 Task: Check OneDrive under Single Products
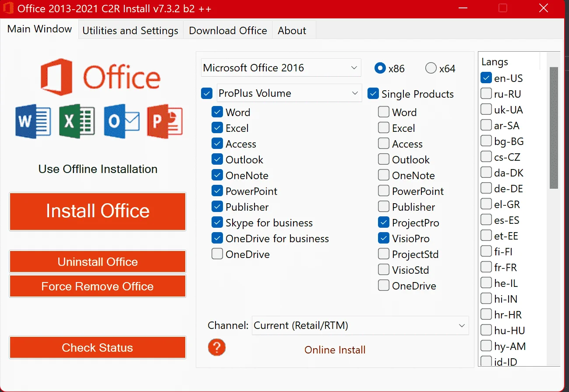click(x=384, y=286)
